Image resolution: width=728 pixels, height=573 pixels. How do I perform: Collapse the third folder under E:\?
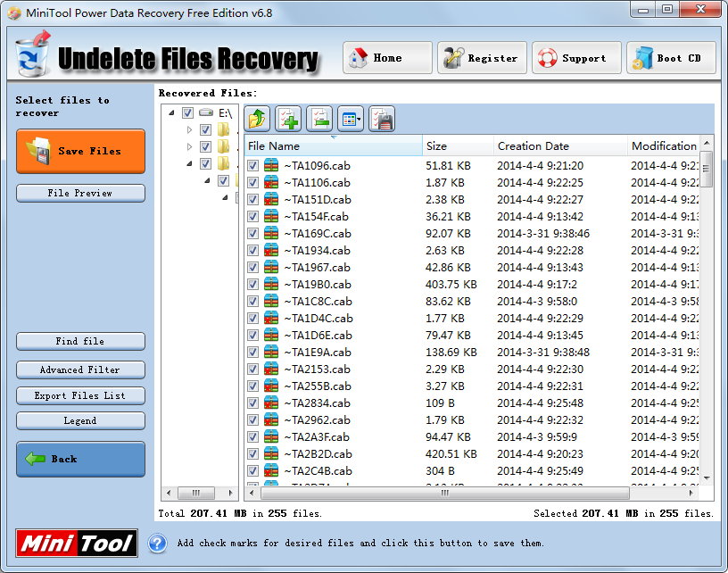(189, 163)
